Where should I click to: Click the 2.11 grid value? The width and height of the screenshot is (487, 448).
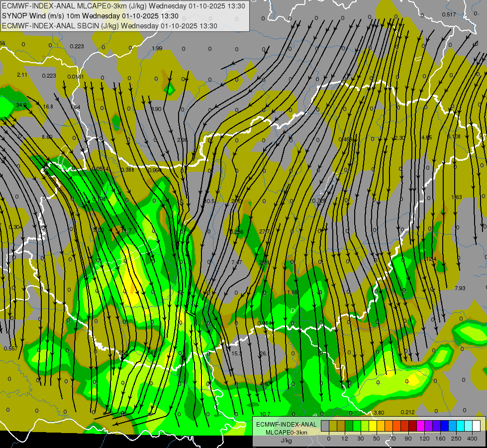pos(22,75)
